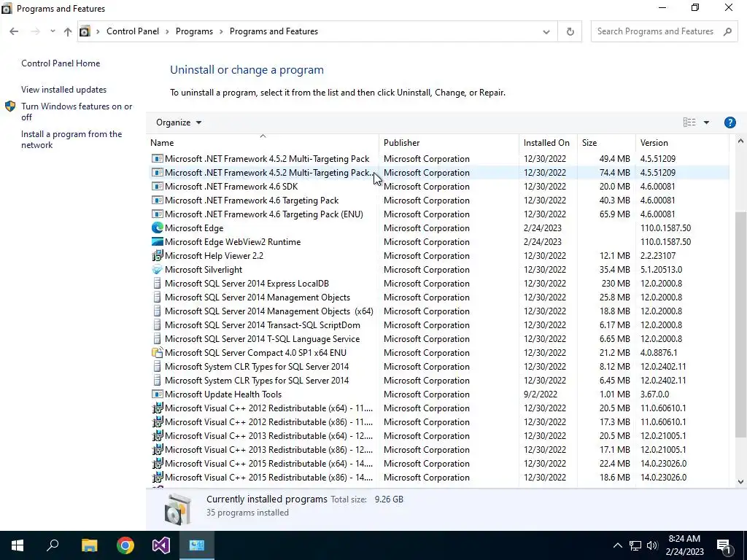Select the Microsoft Edge icon in list
The image size is (747, 560).
pos(158,228)
